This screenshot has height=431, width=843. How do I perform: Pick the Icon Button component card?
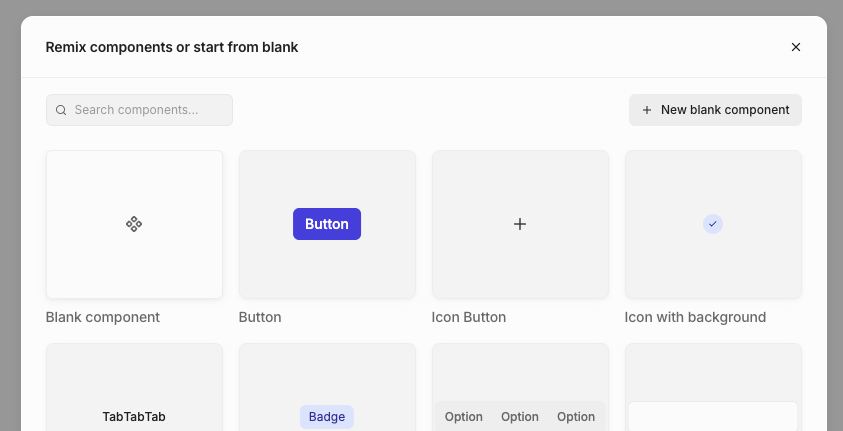[x=520, y=224]
